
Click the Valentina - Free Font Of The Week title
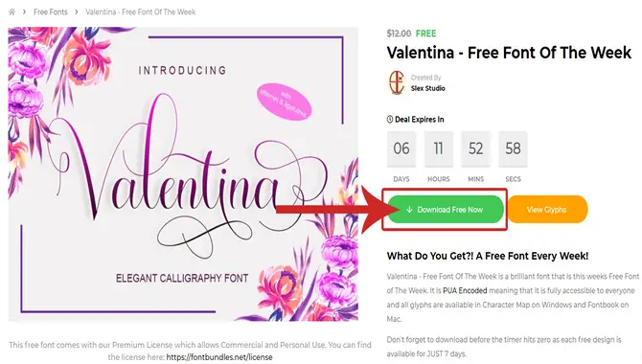509,53
